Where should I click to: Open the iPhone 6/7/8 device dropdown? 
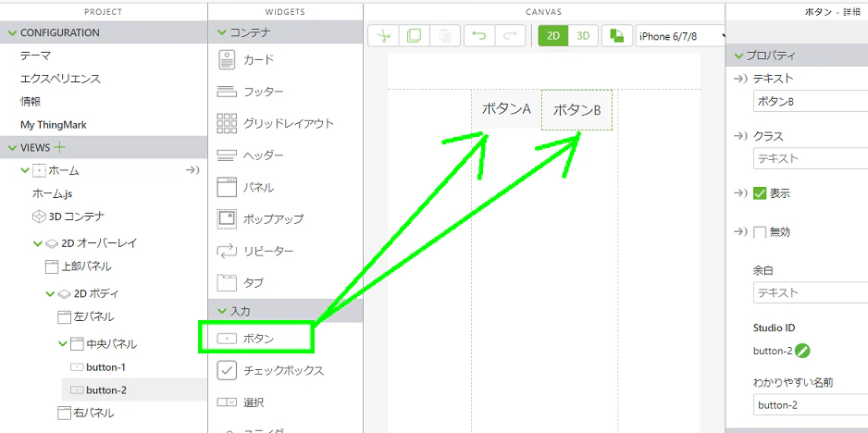(681, 36)
